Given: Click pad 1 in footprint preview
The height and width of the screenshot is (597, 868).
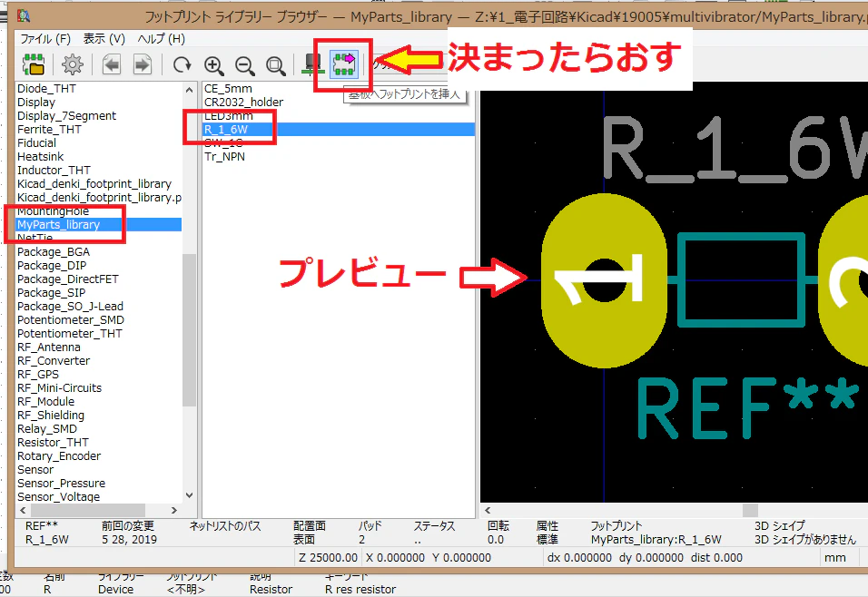Looking at the screenshot, I should [x=604, y=280].
